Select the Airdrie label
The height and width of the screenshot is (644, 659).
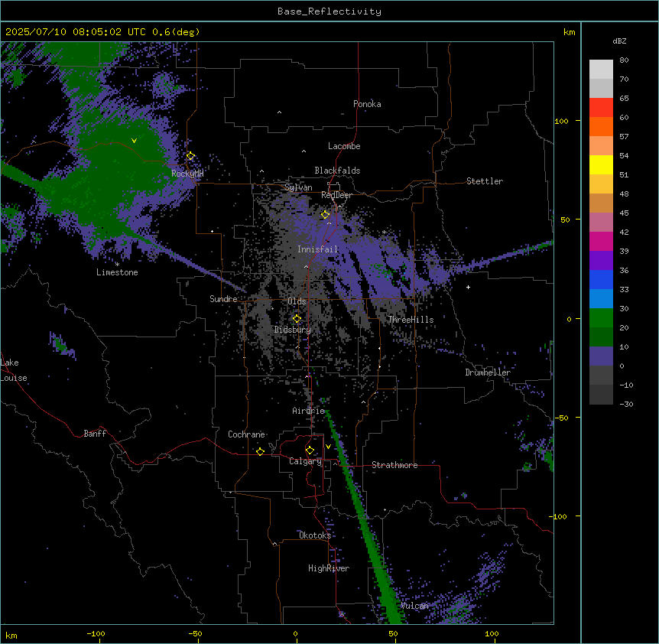point(309,411)
